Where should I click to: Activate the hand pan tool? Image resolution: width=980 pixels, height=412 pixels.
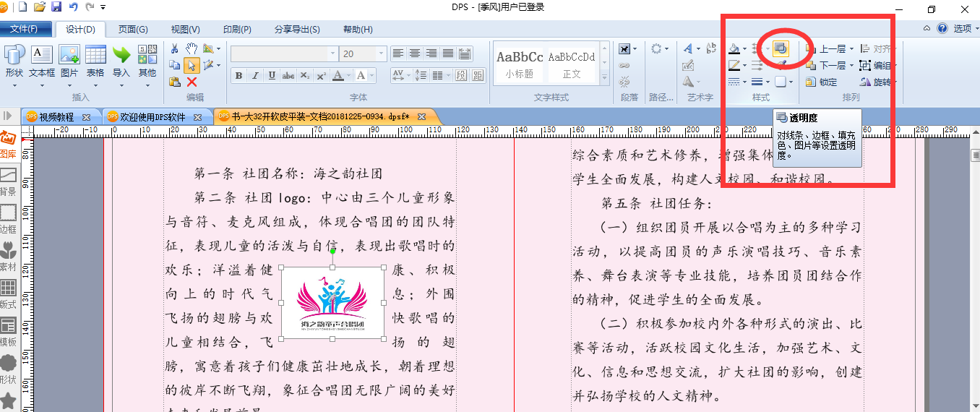192,48
